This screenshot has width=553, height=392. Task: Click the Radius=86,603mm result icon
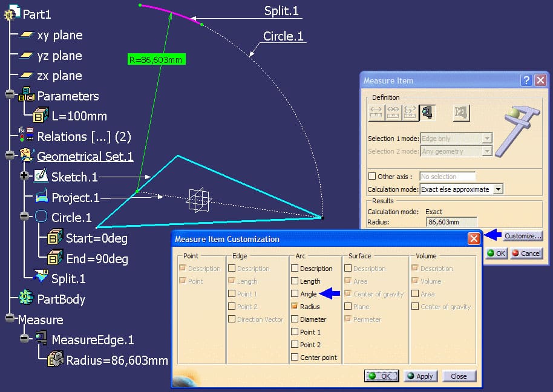pyautogui.click(x=56, y=359)
